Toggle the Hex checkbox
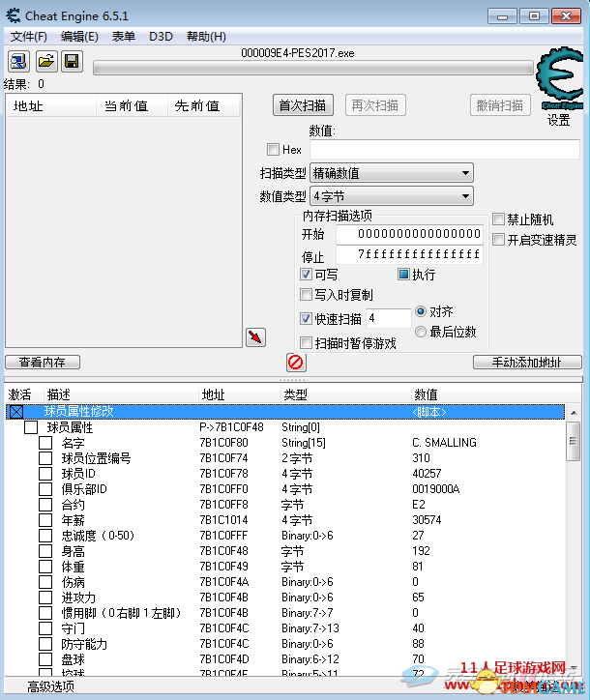The height and width of the screenshot is (700, 590). tap(273, 149)
